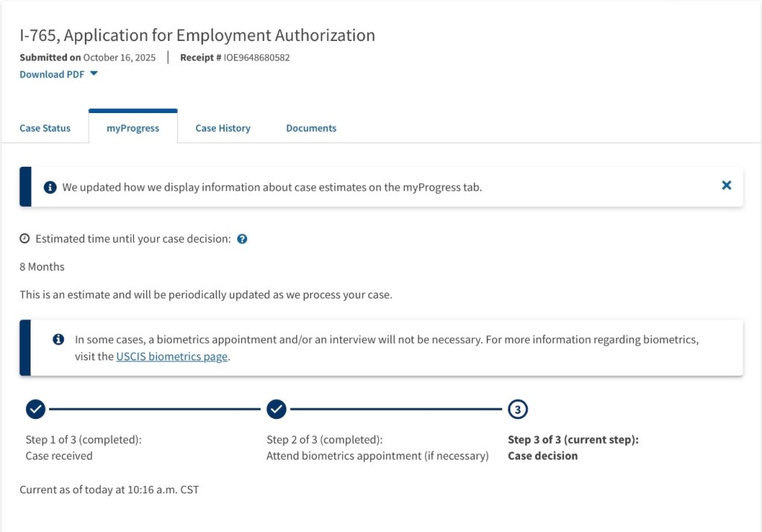The width and height of the screenshot is (762, 532).
Task: Click the Step 2 completed checkmark circle
Action: (276, 408)
